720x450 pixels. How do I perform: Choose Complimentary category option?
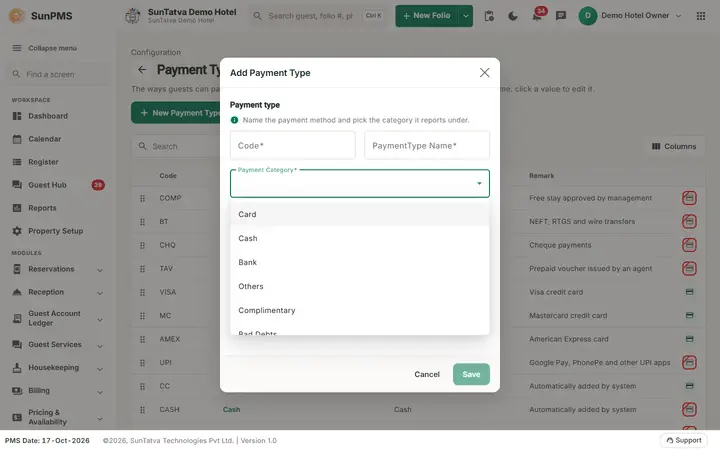pyautogui.click(x=360, y=310)
